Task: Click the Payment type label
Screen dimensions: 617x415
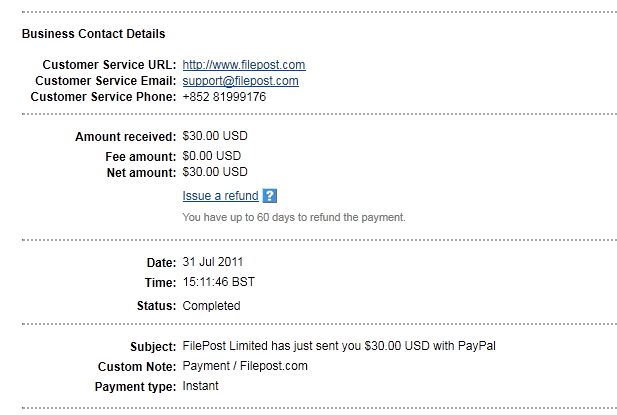Action: click(x=135, y=386)
